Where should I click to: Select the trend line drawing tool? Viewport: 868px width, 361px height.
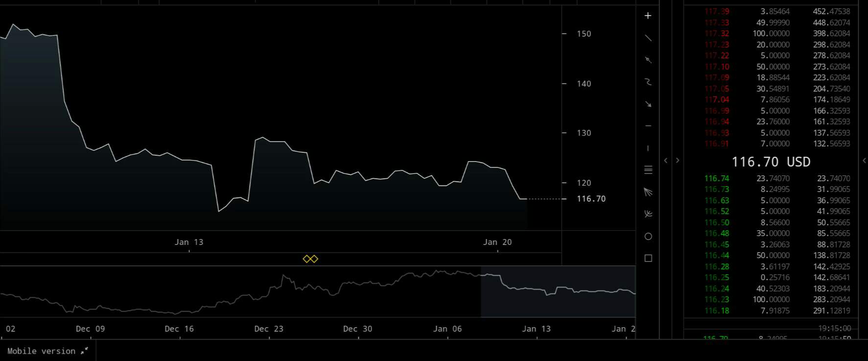tap(648, 38)
